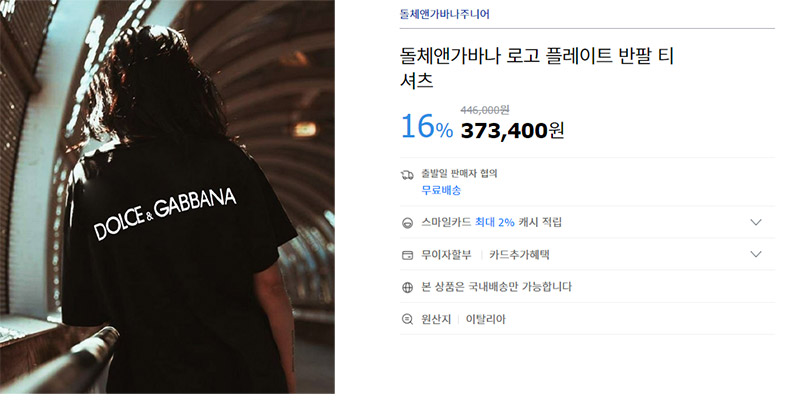The image size is (800, 400).
Task: Click the credit card installment icon
Action: (x=407, y=255)
